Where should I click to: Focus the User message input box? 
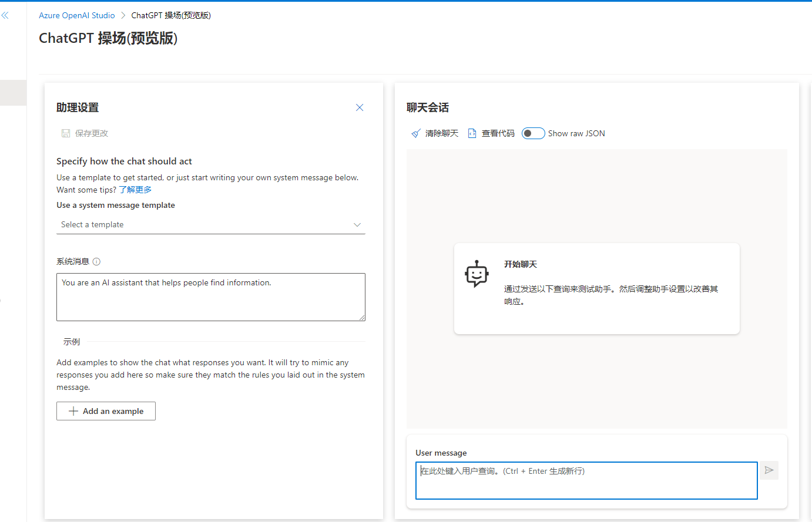pyautogui.click(x=586, y=480)
